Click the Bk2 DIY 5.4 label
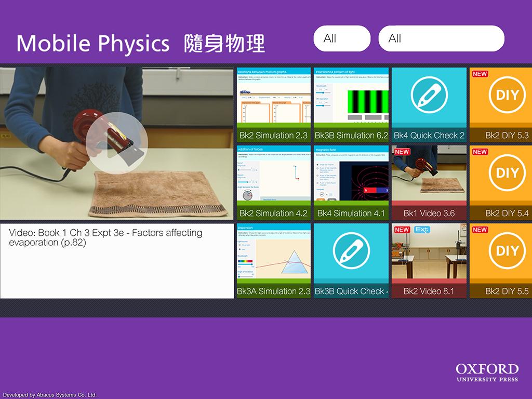This screenshot has width=532, height=399. pyautogui.click(x=507, y=214)
